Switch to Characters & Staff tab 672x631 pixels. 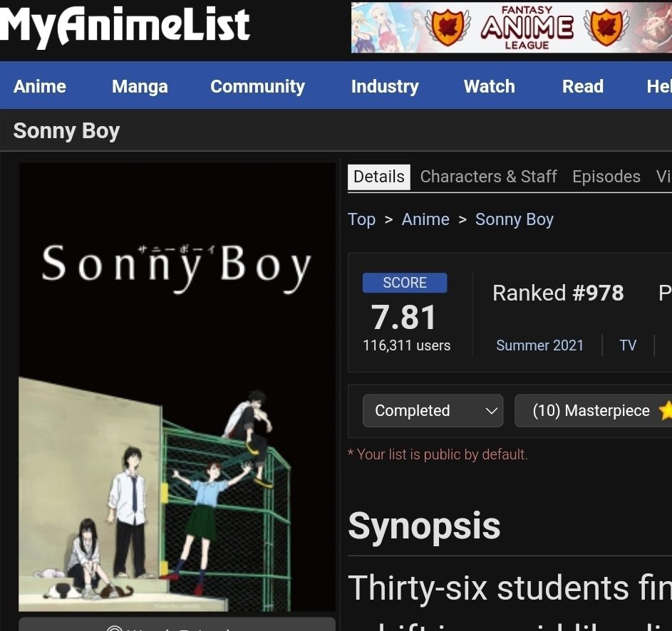pos(489,177)
